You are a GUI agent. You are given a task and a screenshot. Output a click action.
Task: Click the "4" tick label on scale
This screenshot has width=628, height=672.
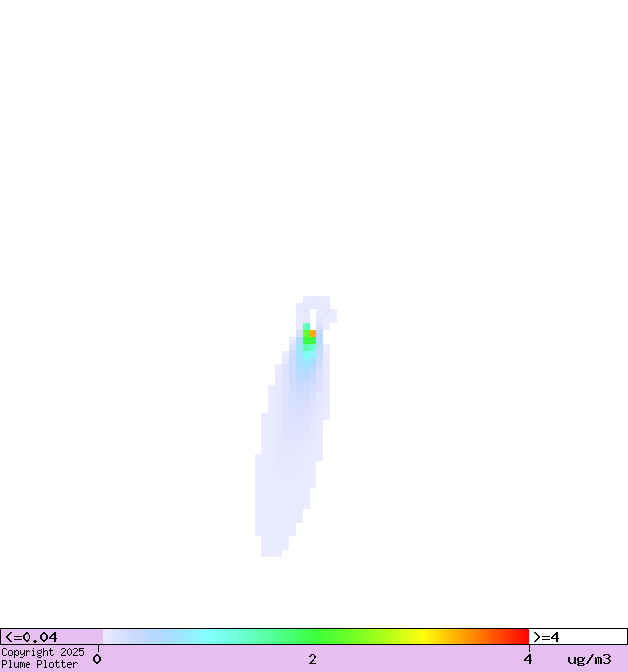point(528,659)
